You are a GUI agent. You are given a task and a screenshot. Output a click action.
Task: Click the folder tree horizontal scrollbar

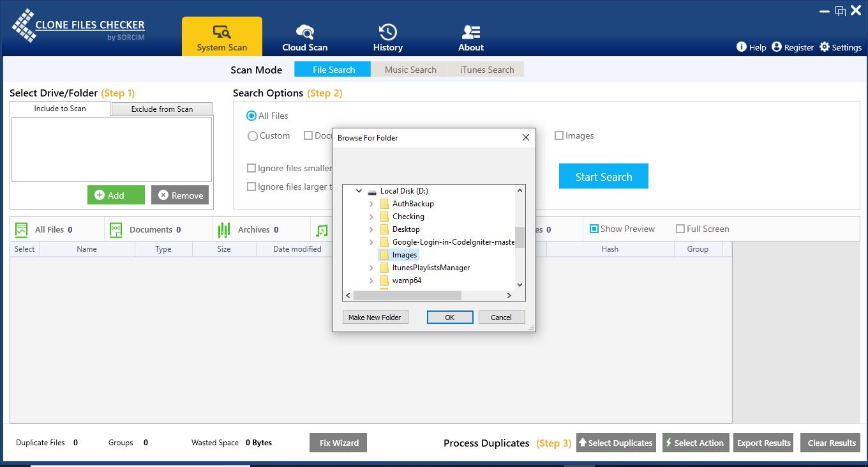[x=407, y=296]
